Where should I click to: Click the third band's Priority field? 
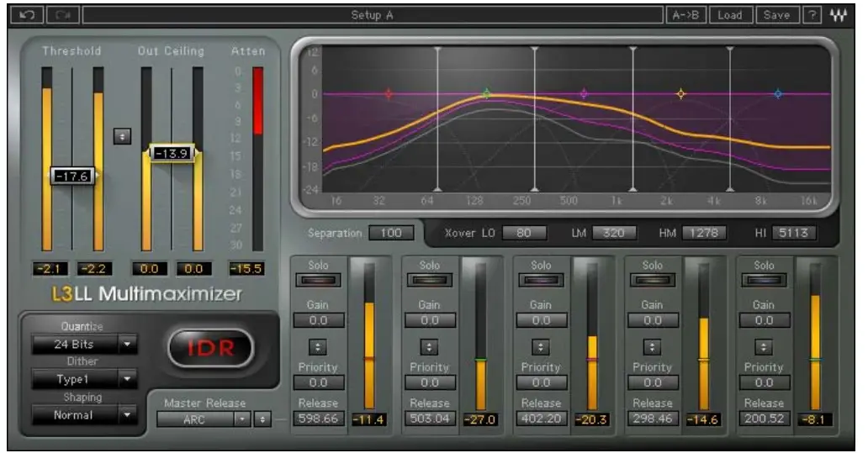click(542, 382)
